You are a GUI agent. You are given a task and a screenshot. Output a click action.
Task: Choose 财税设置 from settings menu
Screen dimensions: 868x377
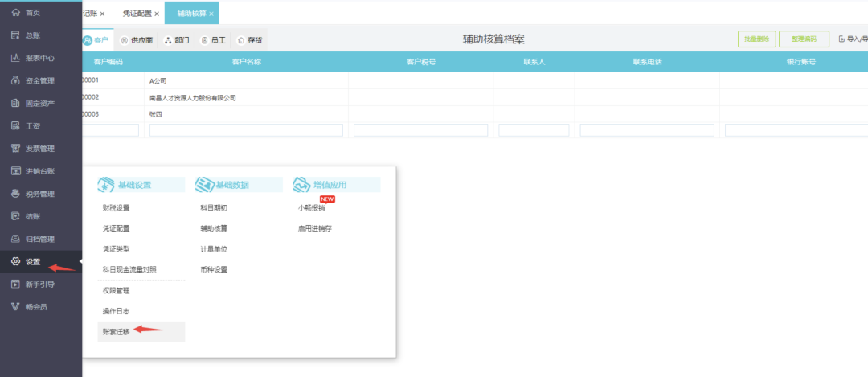117,207
